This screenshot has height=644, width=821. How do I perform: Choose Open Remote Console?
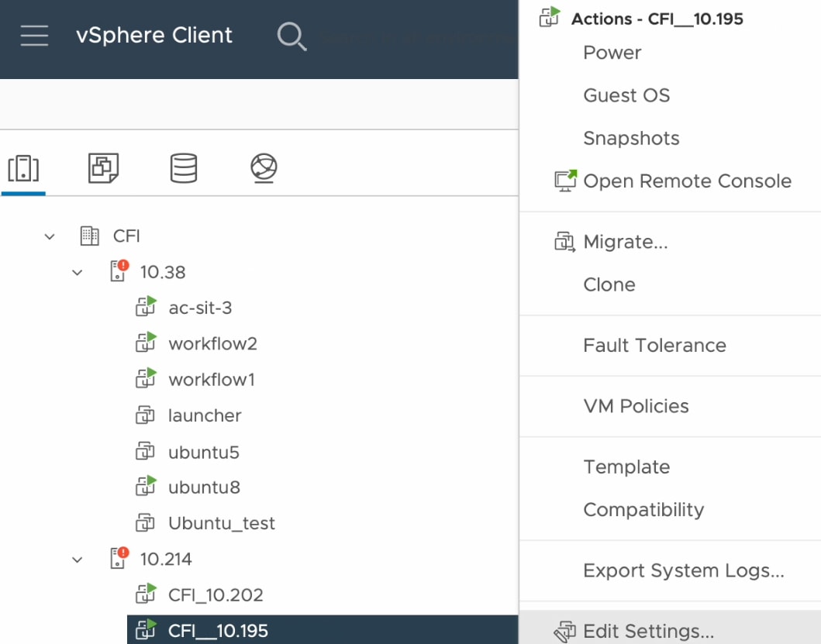[x=687, y=181]
